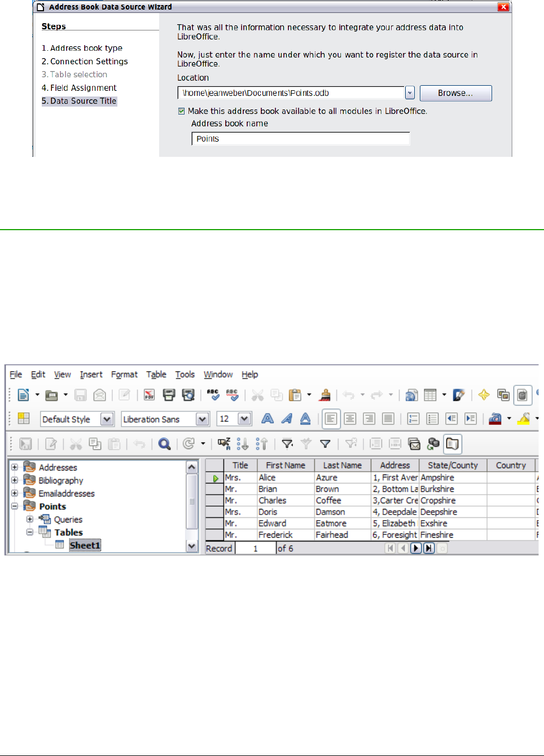This screenshot has height=756, width=544.
Task: Click the Standard Filter funnel icon
Action: [x=325, y=444]
